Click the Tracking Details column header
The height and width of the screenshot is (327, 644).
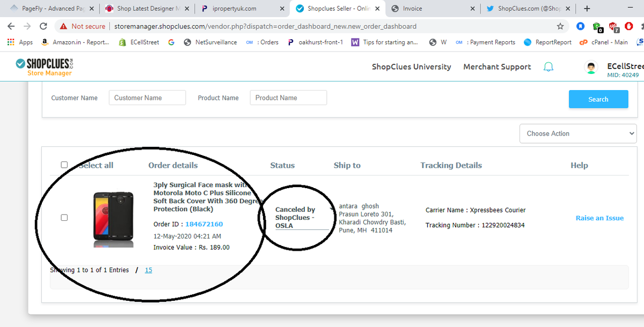451,165
